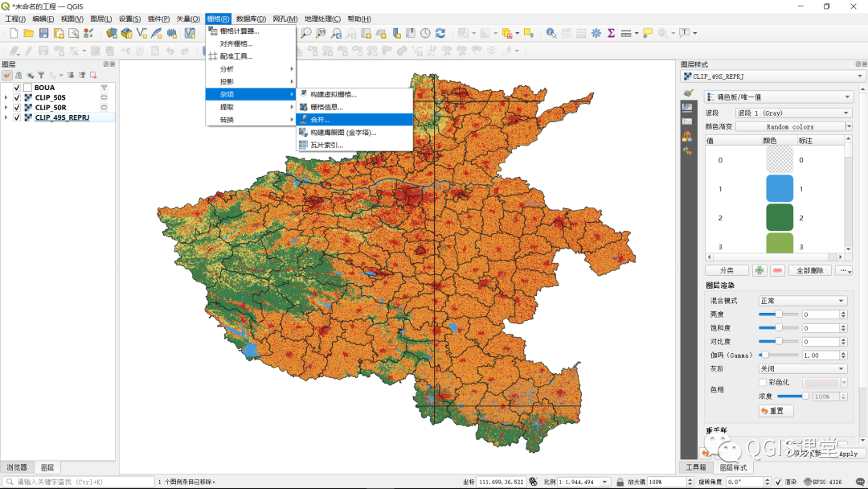
Task: Click the Classify button
Action: 727,270
